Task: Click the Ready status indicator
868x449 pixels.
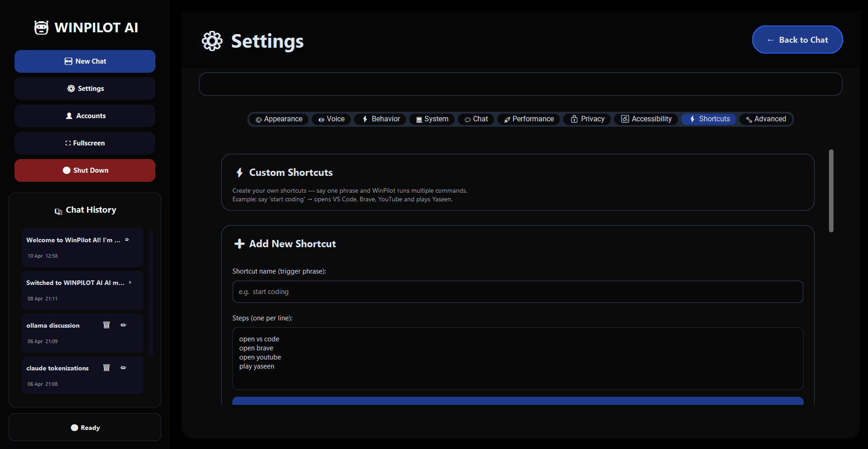Action: pos(85,428)
